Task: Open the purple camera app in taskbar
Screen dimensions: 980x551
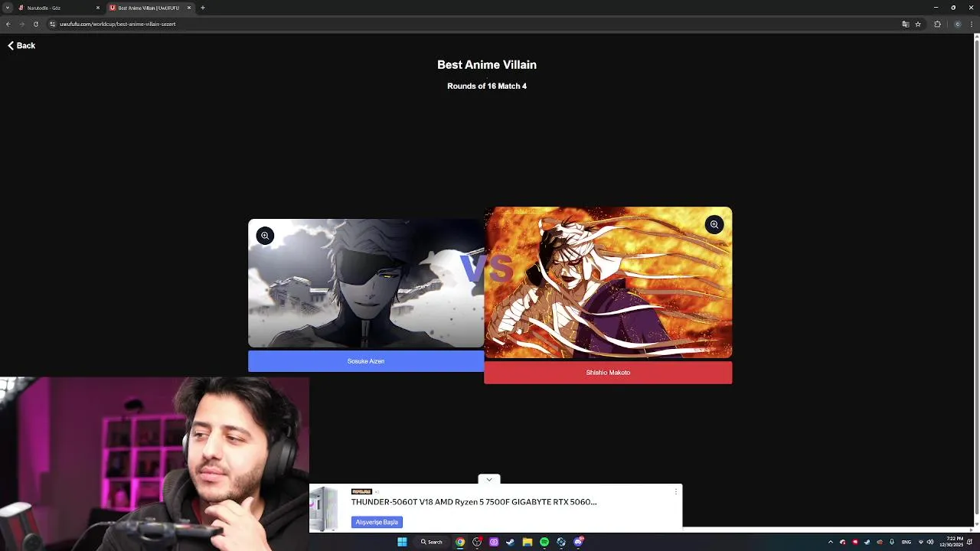Action: (494, 542)
